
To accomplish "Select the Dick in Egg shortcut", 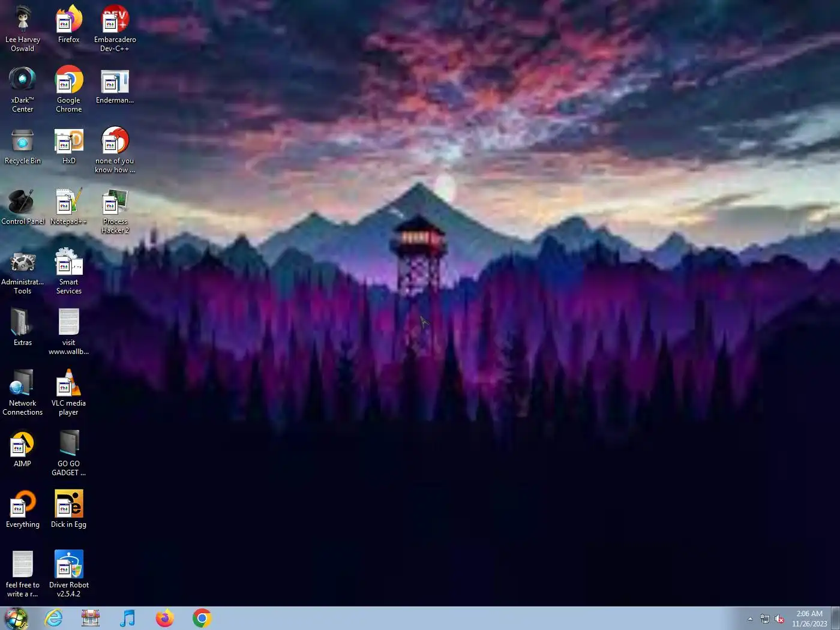I will (x=69, y=509).
